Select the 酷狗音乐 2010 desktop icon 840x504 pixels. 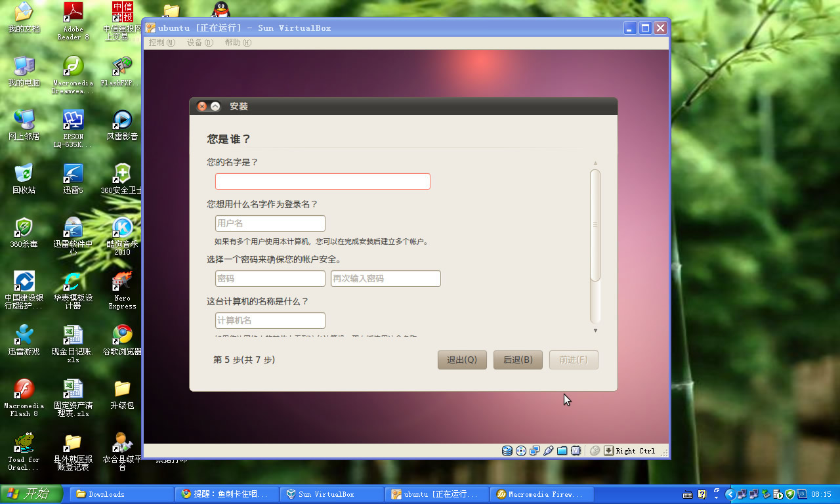122,237
